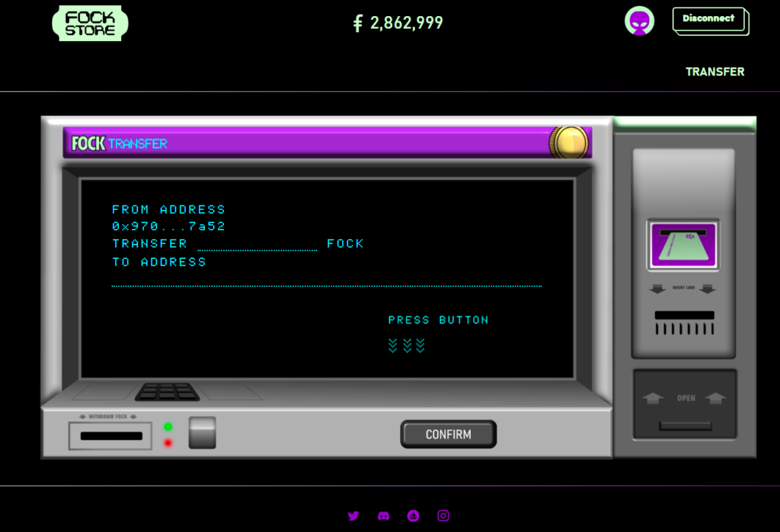Open the alien avatar profile icon
The image size is (780, 532).
(639, 21)
